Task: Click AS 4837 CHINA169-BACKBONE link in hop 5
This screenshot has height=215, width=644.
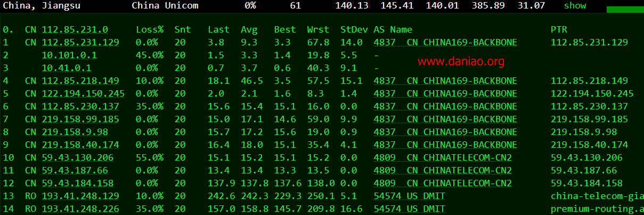Action: [445, 93]
